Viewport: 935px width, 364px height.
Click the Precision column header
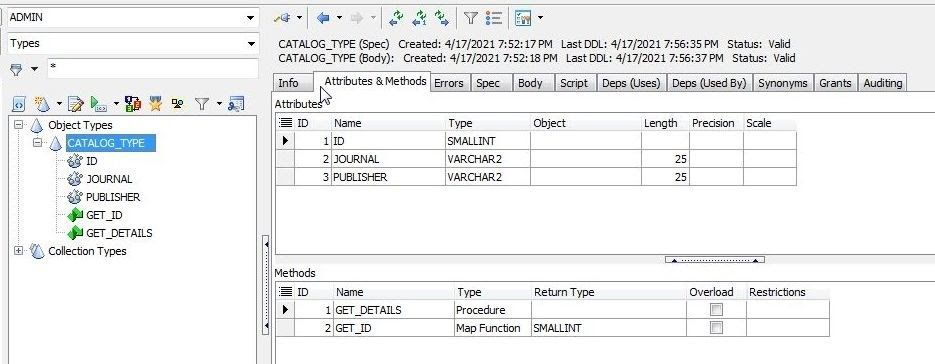coord(716,124)
